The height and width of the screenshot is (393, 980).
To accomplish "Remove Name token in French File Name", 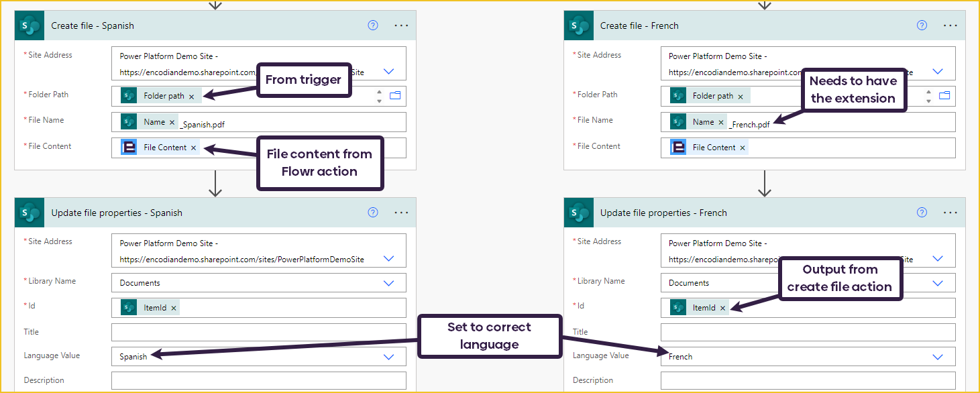I will (x=721, y=122).
